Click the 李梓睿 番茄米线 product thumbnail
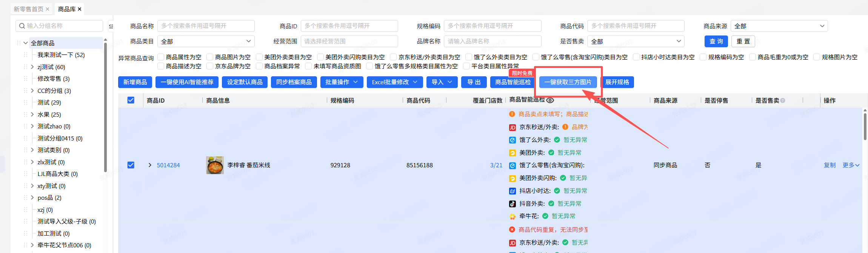Image resolution: width=868 pixels, height=253 pixels. coord(215,165)
